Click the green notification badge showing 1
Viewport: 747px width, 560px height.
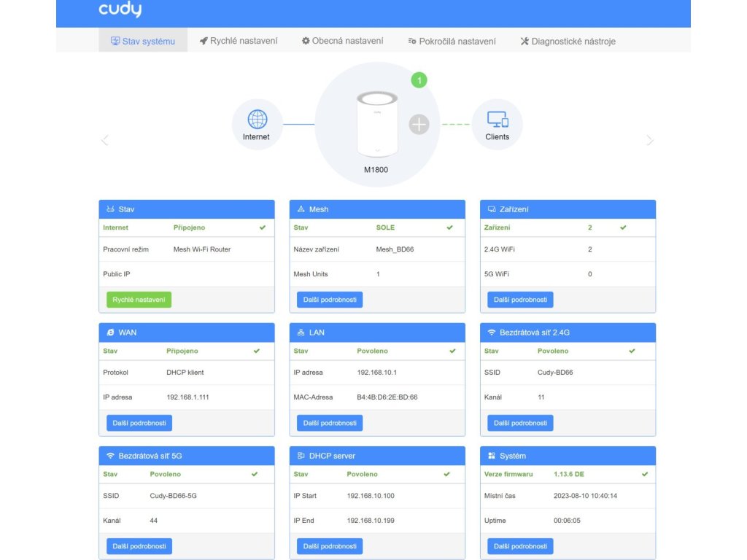(x=419, y=80)
